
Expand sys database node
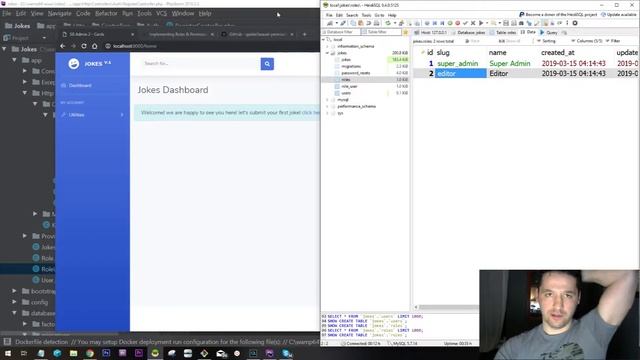[327, 113]
